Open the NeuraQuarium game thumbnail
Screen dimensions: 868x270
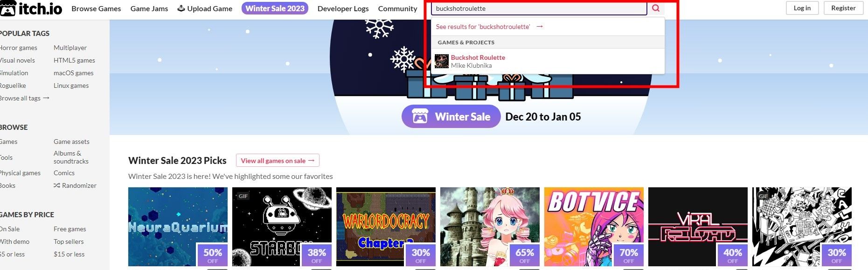click(x=178, y=227)
